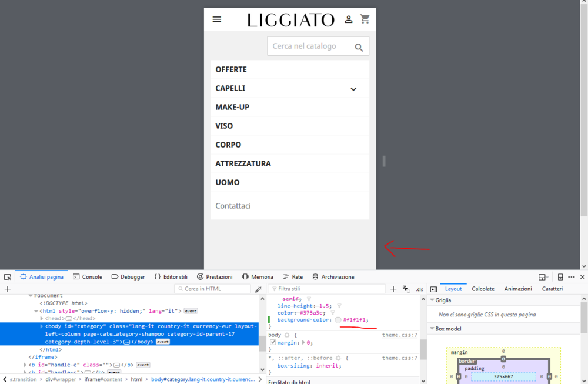The height and width of the screenshot is (384, 588).
Task: Toggle classes with the .cls button
Action: click(419, 289)
